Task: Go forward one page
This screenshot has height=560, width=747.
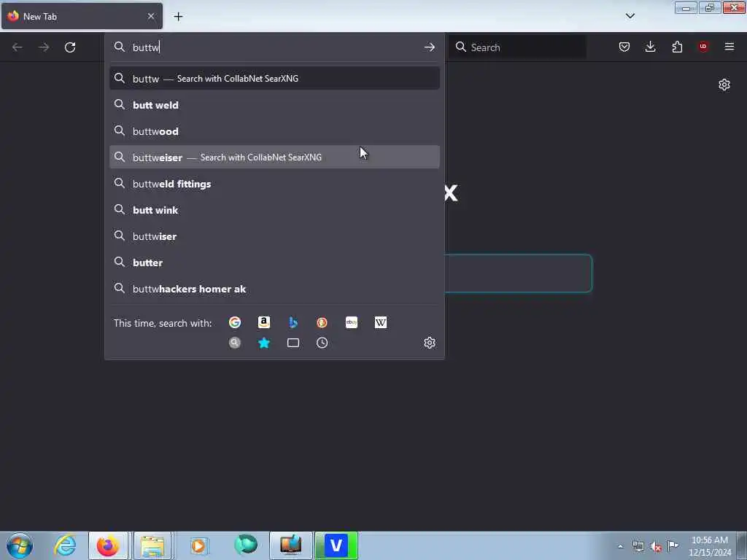Action: [x=44, y=47]
